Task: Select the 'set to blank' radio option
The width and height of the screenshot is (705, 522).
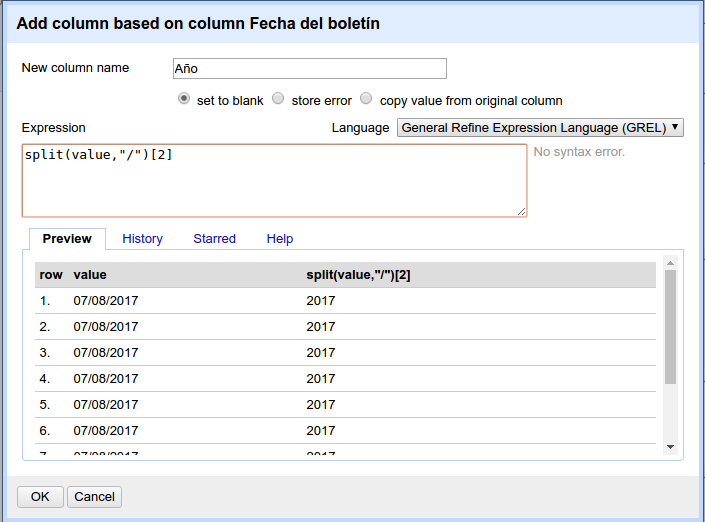Action: [x=184, y=100]
